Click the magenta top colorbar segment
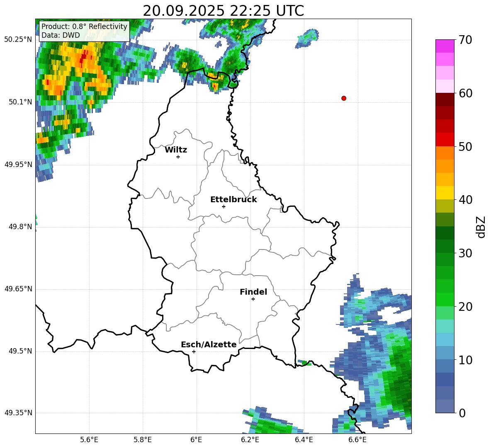 (x=445, y=46)
